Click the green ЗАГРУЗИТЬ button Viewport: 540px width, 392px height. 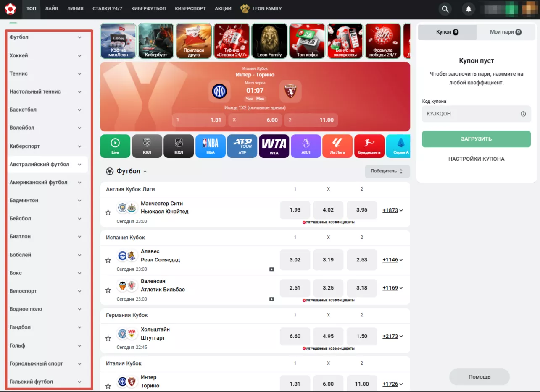[x=476, y=139]
